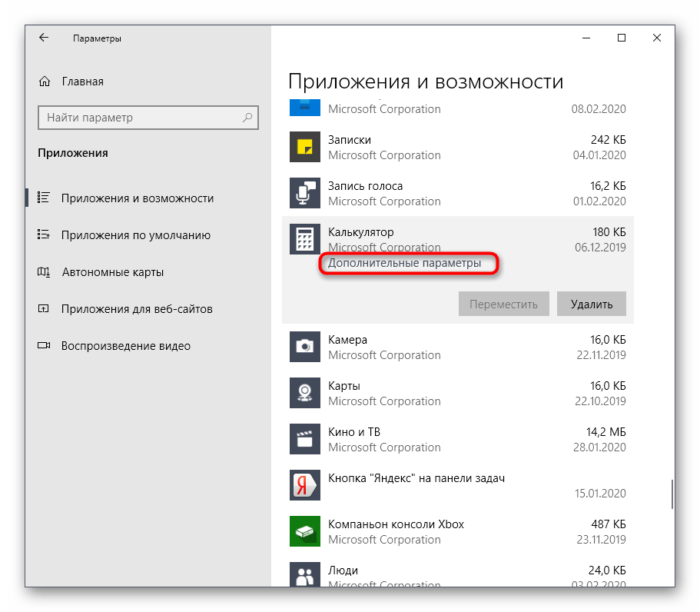Viewport: 700px width, 612px height.
Task: Select the Компаньон консоли Xbox icon
Action: point(304,532)
